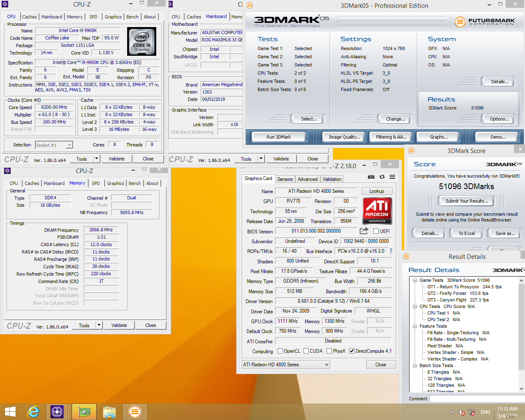The width and height of the screenshot is (525, 420).
Task: Collapse the CPU Tests tree node
Action: [415, 306]
